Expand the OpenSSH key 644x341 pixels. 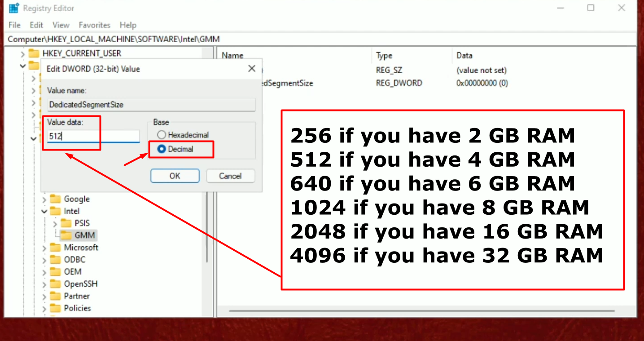(x=44, y=284)
